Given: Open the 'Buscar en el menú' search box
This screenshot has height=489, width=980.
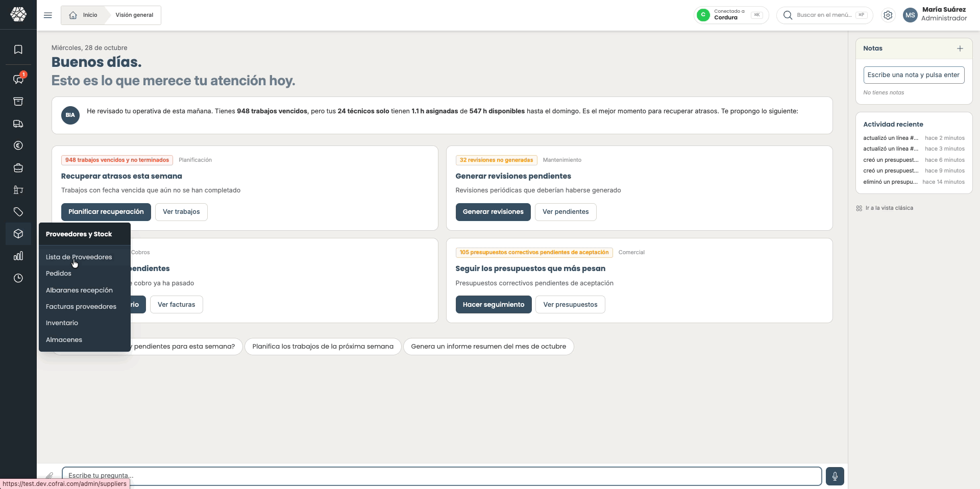Looking at the screenshot, I should tap(825, 15).
